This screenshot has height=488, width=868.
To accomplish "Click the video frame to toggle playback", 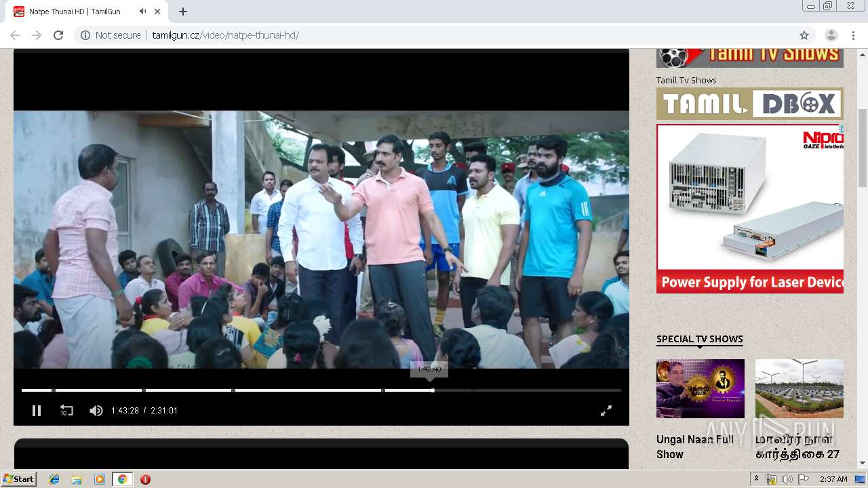I will tap(321, 239).
